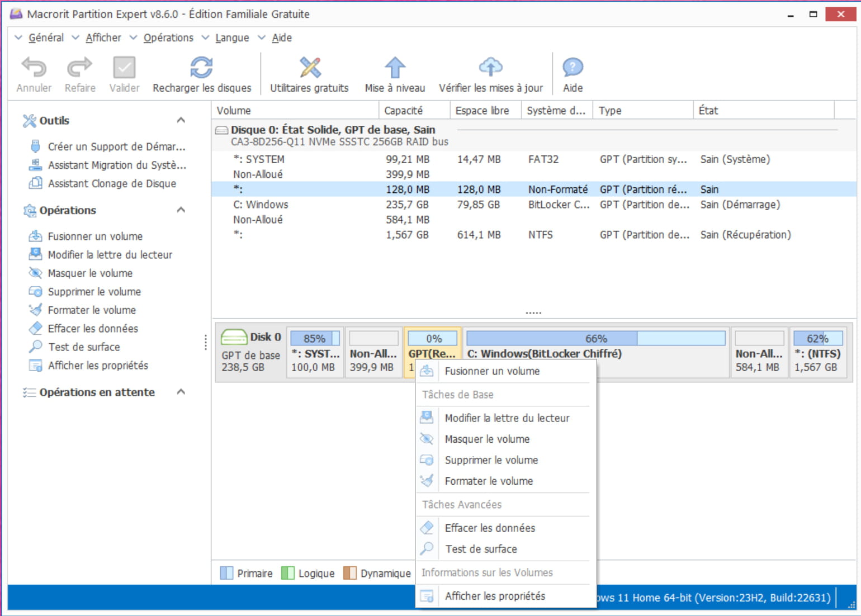Click the Assistant Migration du Système sidebar icon
The height and width of the screenshot is (616, 861).
(35, 165)
